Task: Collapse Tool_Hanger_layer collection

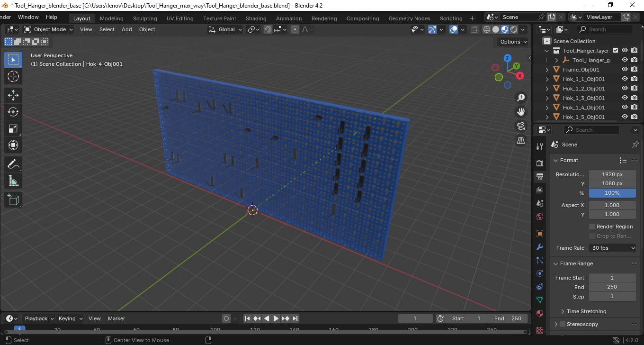Action: point(547,50)
